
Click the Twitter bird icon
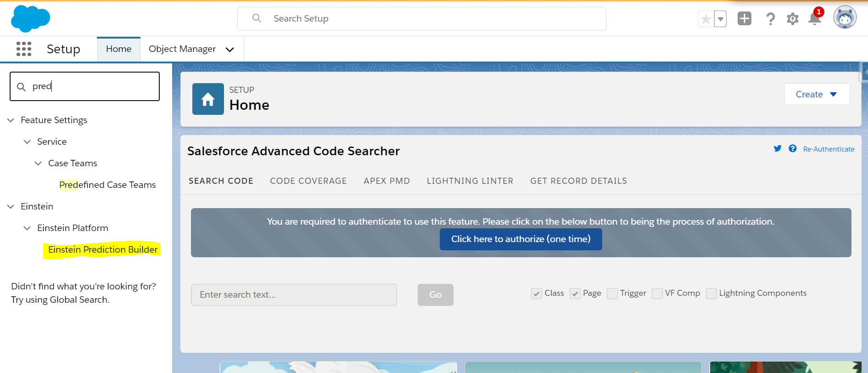[778, 148]
